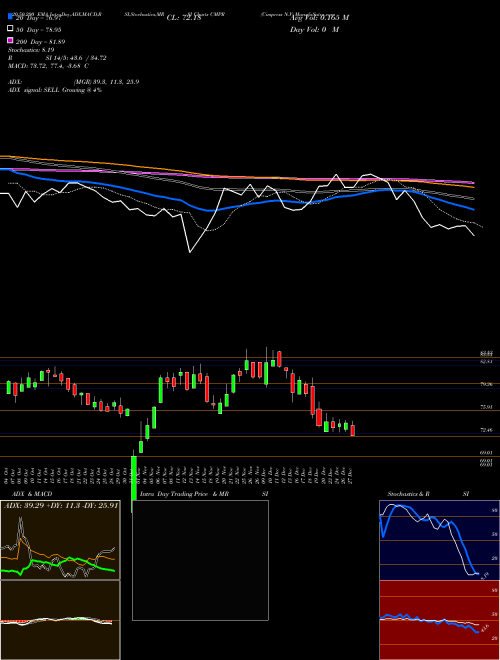Open the MACD mini chart below ADX
500x660 pixels.
point(60,620)
